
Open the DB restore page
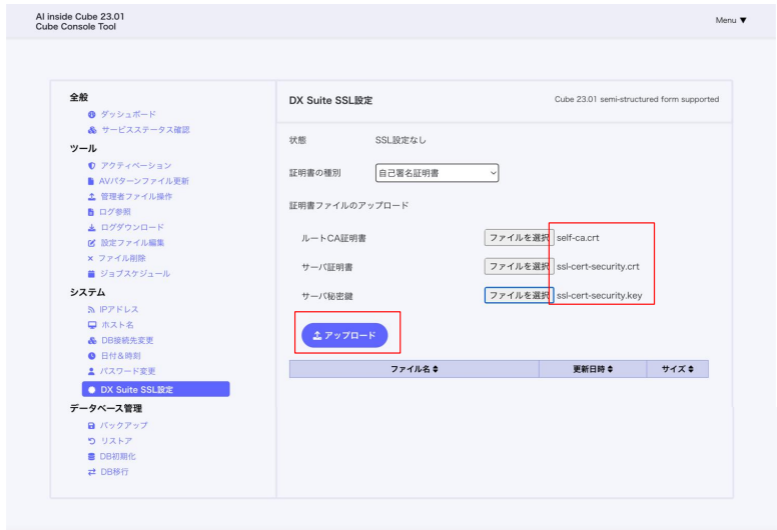[116, 441]
